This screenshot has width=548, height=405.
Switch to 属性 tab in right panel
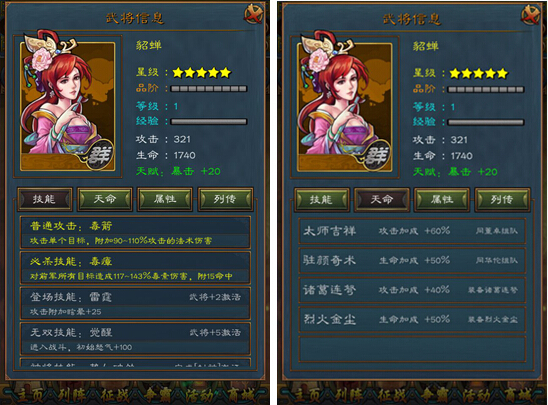(x=442, y=200)
